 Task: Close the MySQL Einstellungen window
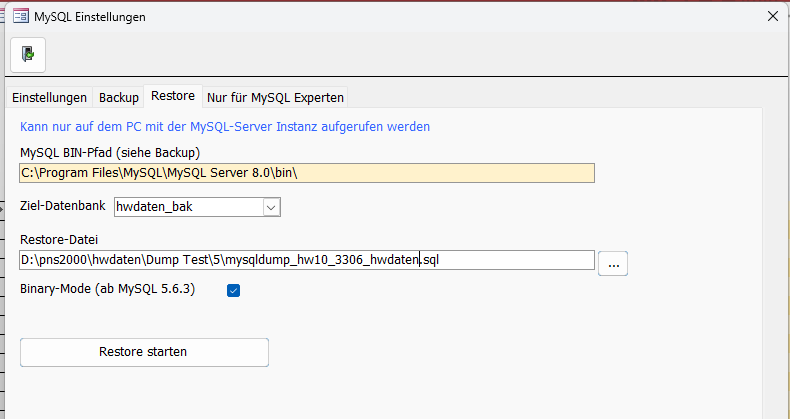(x=773, y=17)
